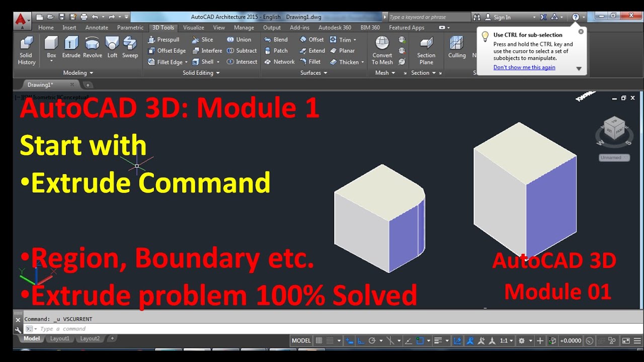
Task: Expand the Mesh panel
Action: pyautogui.click(x=385, y=73)
